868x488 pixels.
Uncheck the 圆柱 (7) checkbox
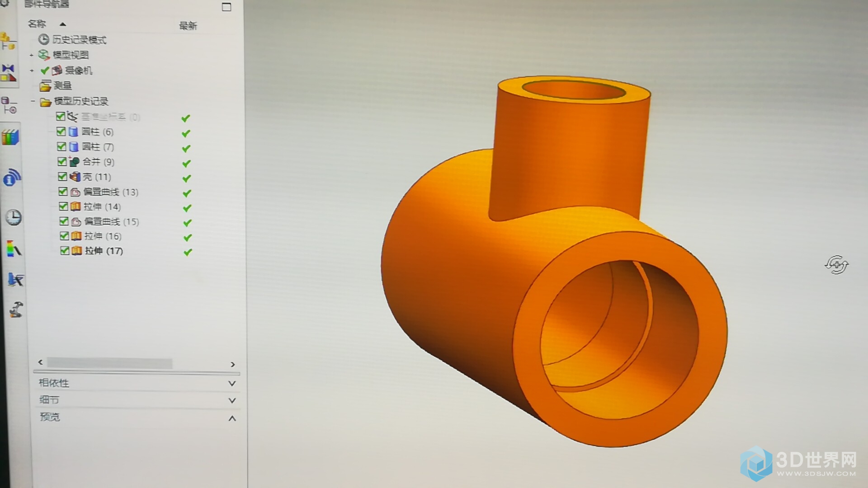coord(61,146)
